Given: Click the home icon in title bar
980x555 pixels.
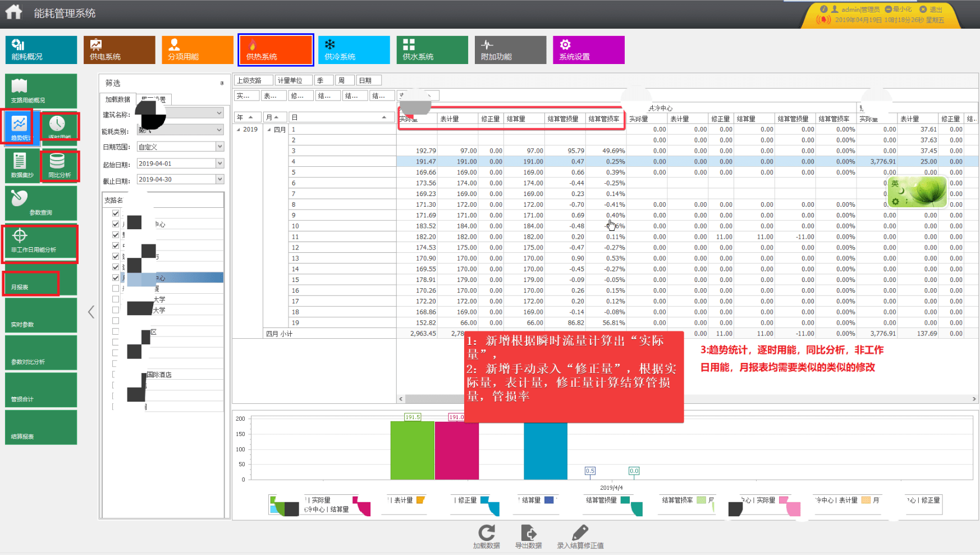Looking at the screenshot, I should pyautogui.click(x=13, y=12).
